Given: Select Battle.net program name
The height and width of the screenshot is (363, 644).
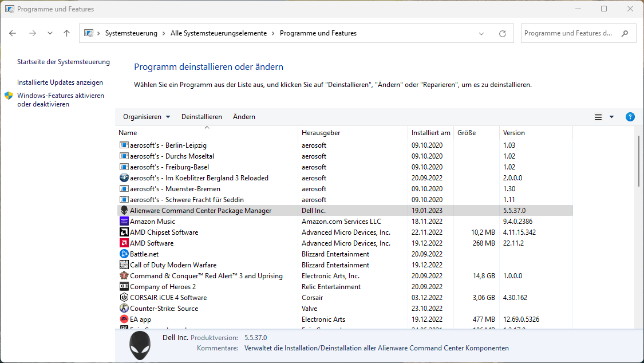Looking at the screenshot, I should pyautogui.click(x=144, y=254).
